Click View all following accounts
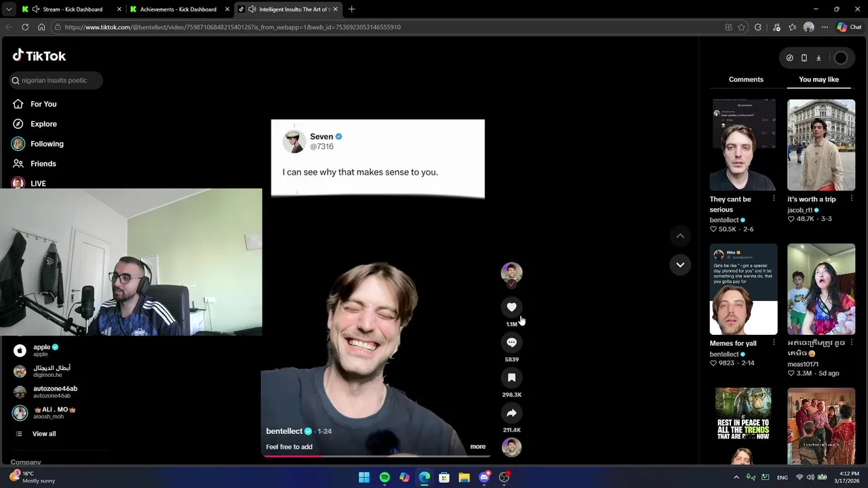This screenshot has height=488, width=868. pos(44,434)
